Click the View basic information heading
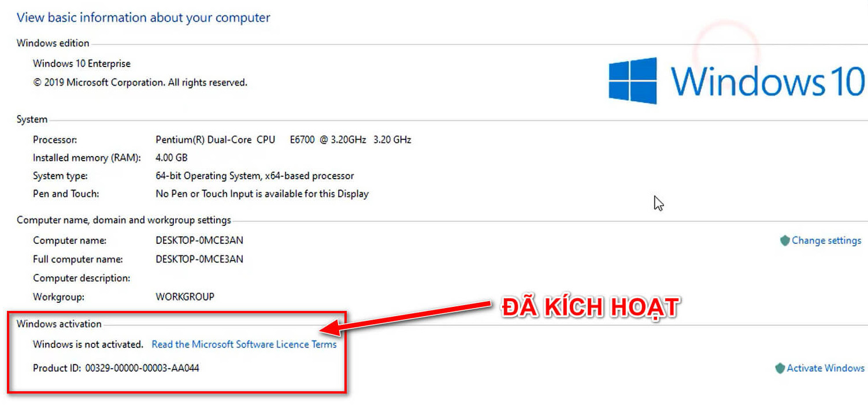Image resolution: width=868 pixels, height=419 pixels. click(143, 18)
